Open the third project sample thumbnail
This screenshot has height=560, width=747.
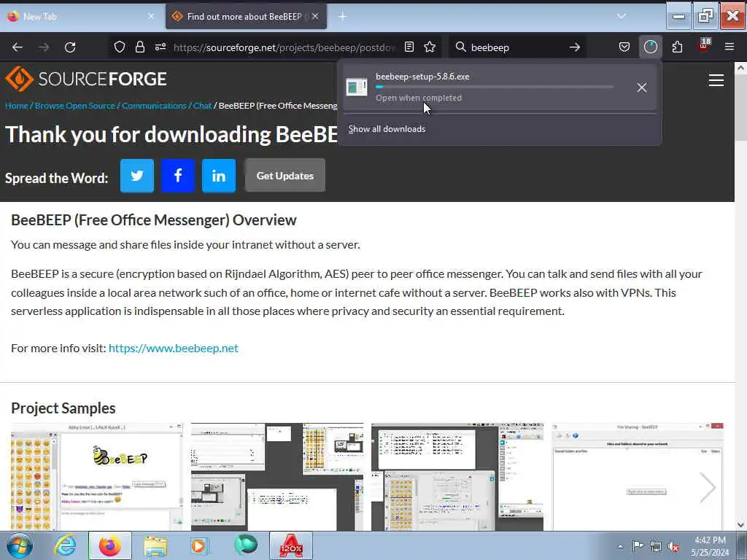457,477
